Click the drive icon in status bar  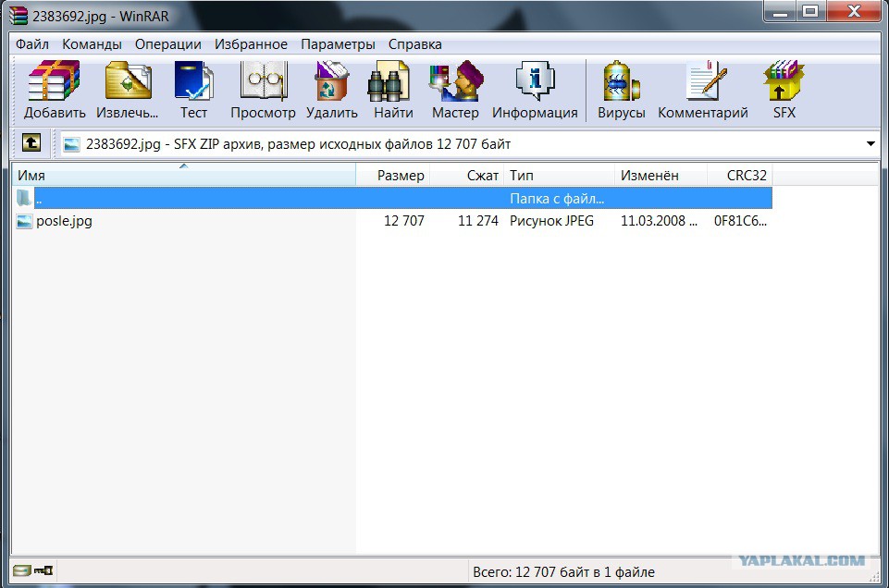pos(22,570)
